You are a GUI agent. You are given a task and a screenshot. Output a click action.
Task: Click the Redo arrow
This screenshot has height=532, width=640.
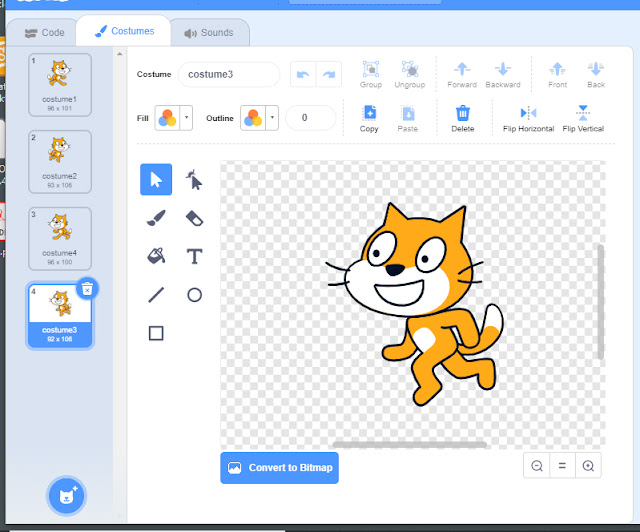point(329,74)
